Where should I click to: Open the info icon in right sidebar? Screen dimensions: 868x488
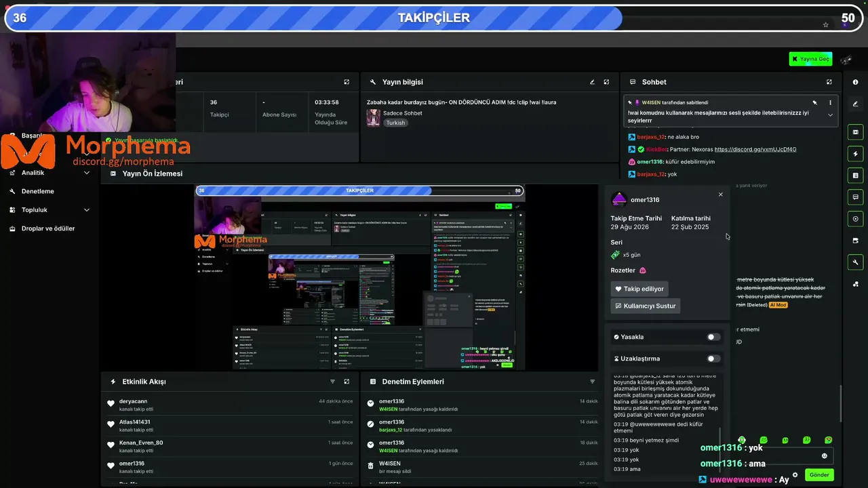pyautogui.click(x=855, y=82)
